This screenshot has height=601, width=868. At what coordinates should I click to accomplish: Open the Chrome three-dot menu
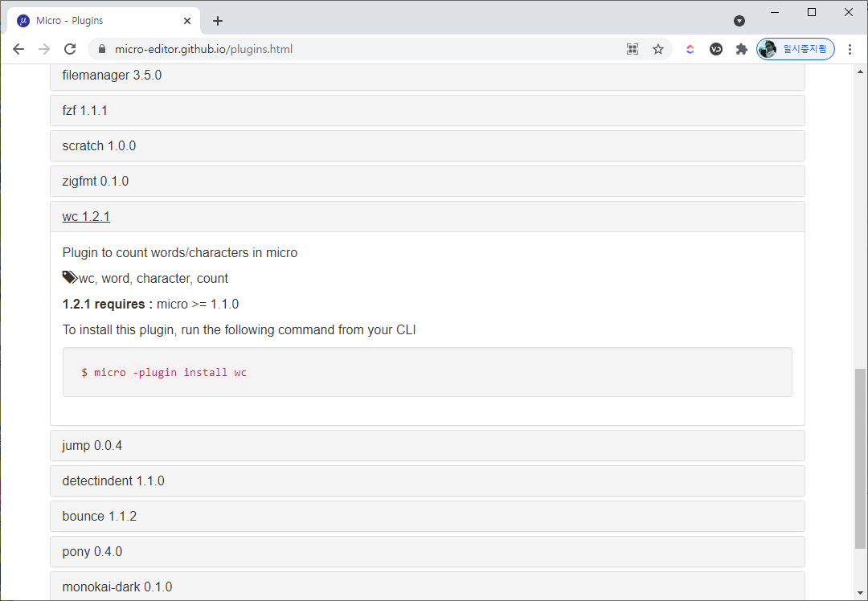coord(850,49)
